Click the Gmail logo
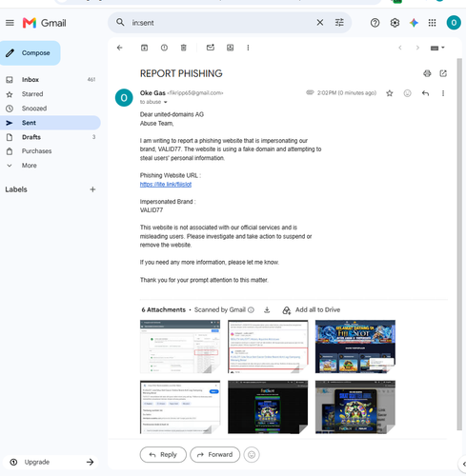This screenshot has width=466, height=476. 45,23
